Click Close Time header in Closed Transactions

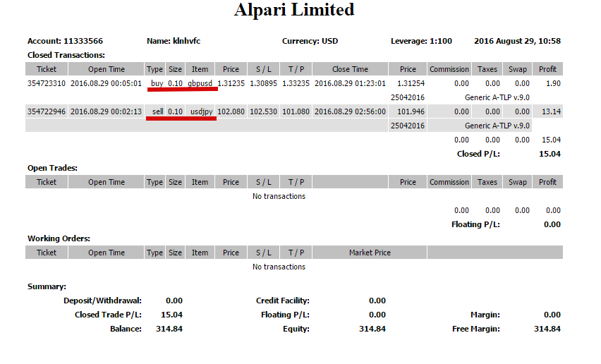coord(350,69)
